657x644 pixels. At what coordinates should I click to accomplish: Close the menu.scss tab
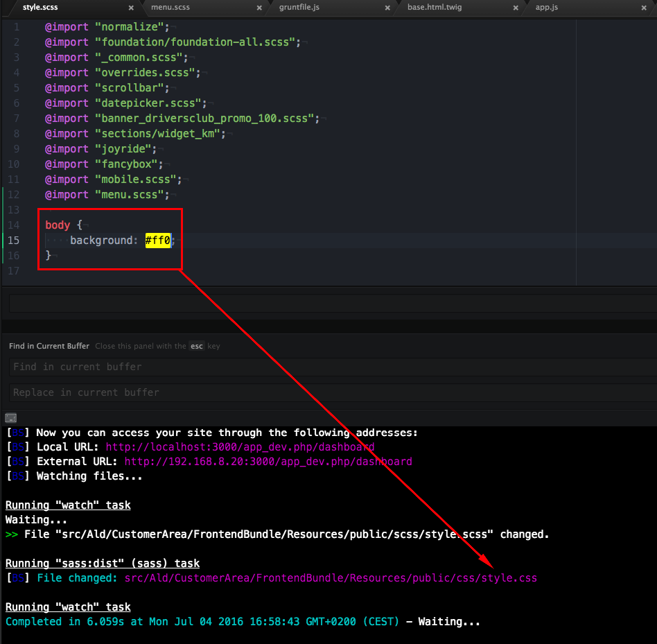[x=259, y=8]
